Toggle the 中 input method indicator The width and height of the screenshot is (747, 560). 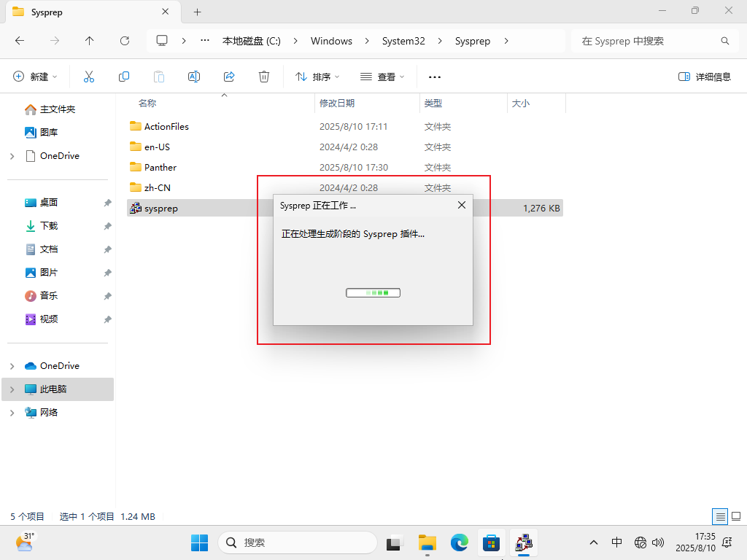(x=616, y=542)
